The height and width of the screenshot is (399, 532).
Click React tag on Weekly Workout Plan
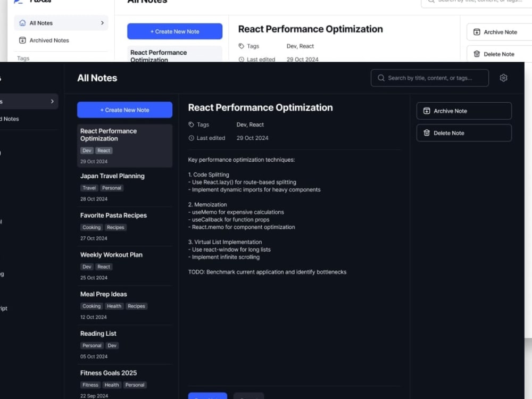pos(104,267)
